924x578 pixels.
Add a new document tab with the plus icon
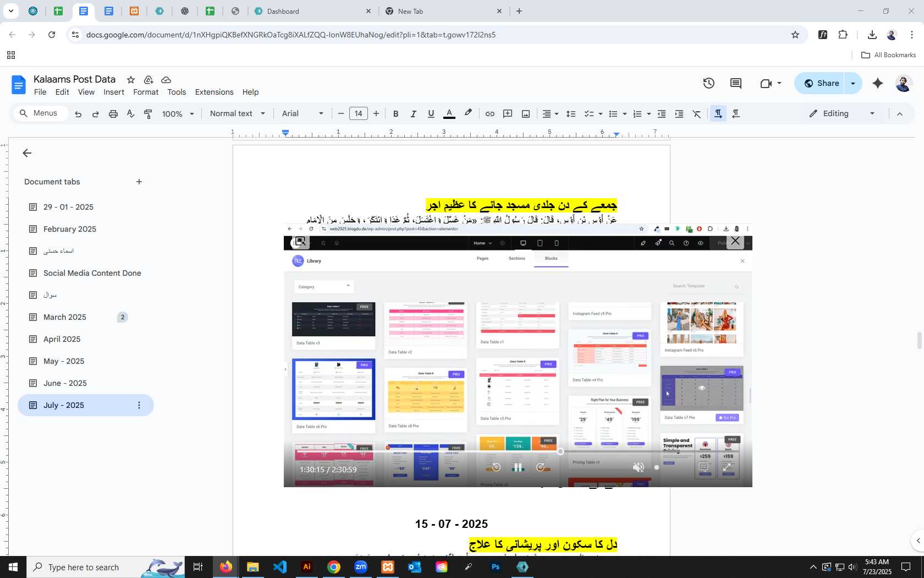(139, 182)
